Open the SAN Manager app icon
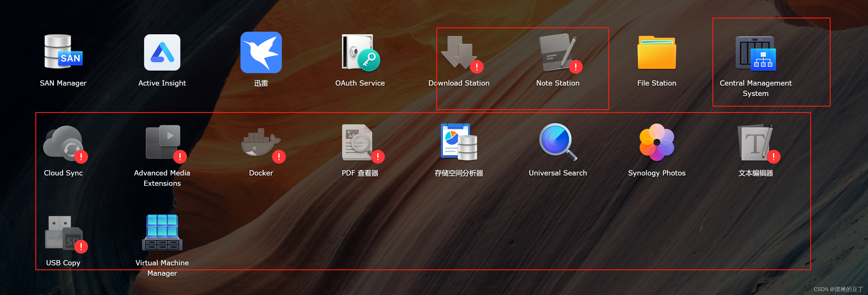868x295 pixels. pos(63,52)
